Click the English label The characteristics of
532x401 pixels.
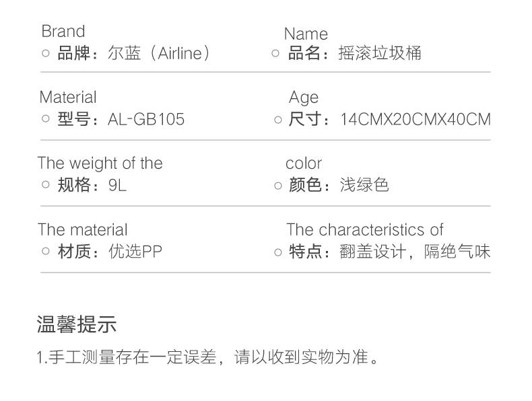pos(365,229)
